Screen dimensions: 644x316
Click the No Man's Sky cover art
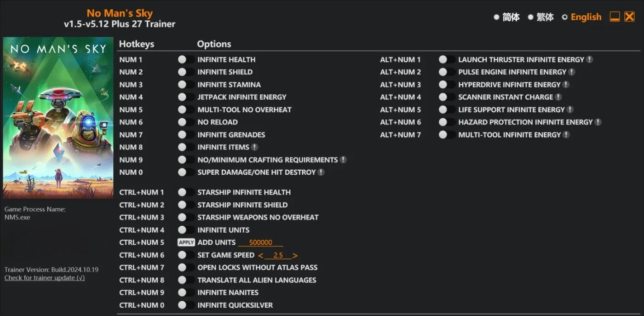tap(58, 118)
